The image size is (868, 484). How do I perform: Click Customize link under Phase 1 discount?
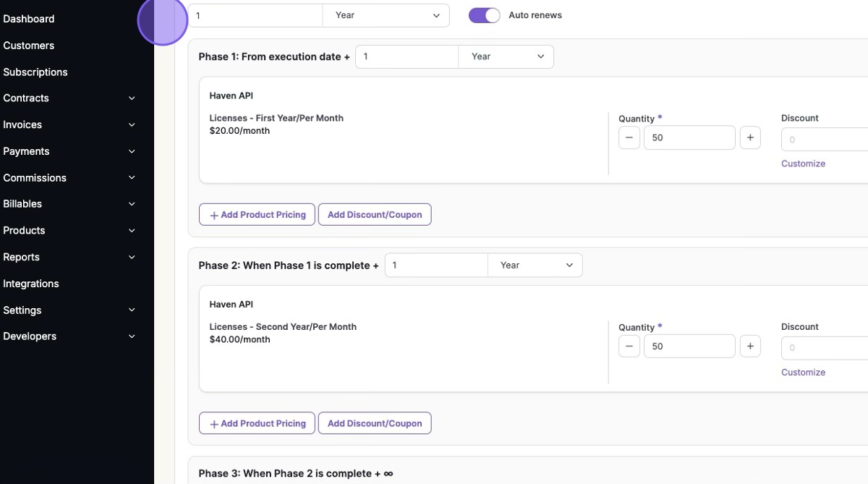click(803, 164)
